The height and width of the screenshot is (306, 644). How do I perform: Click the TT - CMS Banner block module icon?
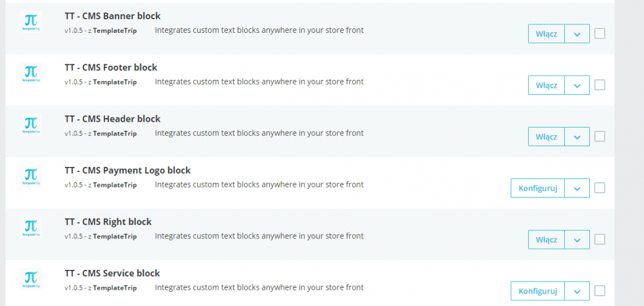click(x=30, y=23)
